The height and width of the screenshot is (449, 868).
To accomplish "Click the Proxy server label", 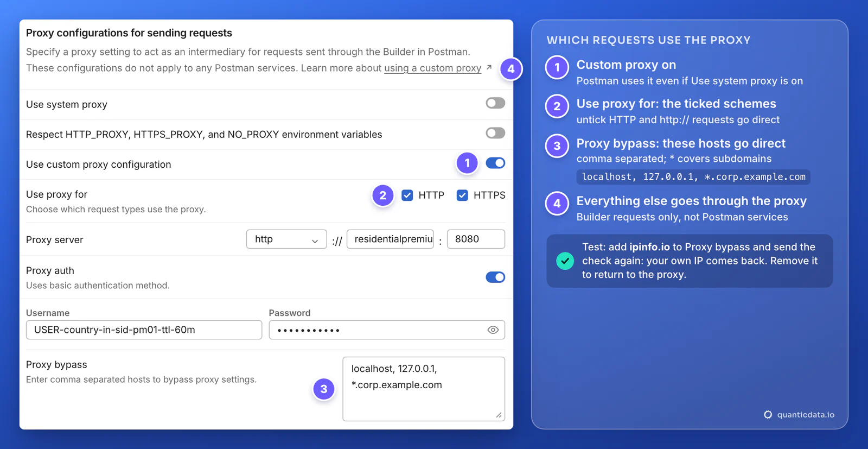I will coord(55,240).
